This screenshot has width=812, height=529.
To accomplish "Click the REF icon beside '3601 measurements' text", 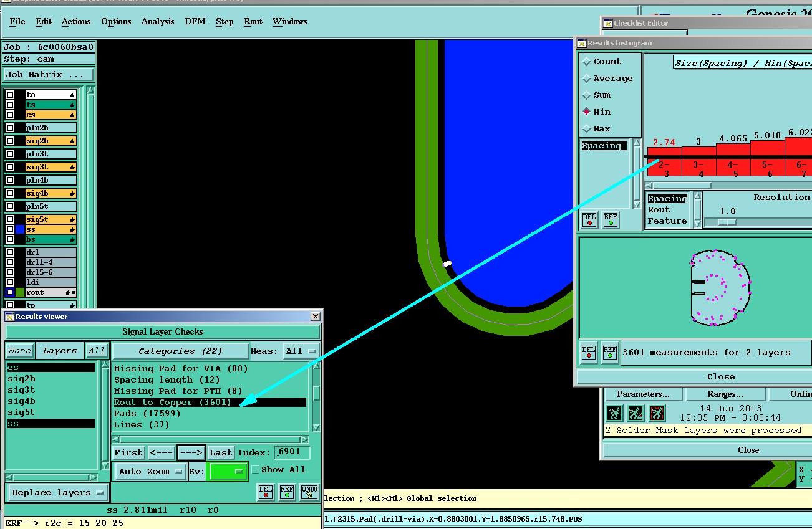I will click(x=610, y=352).
